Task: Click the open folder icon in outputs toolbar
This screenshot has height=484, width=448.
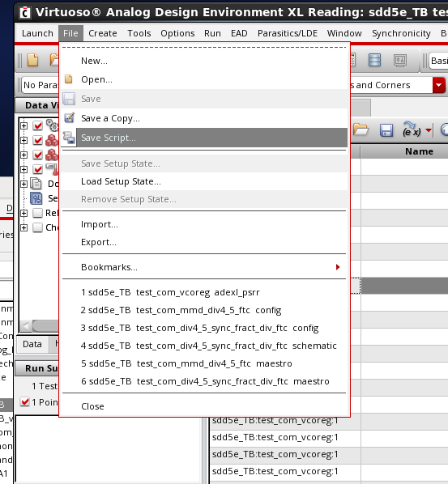Action: 361,129
